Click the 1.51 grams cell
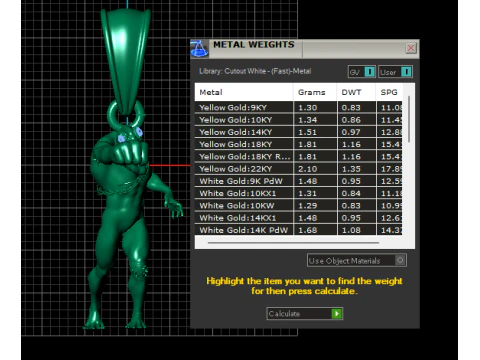The width and height of the screenshot is (480, 360). coord(315,132)
